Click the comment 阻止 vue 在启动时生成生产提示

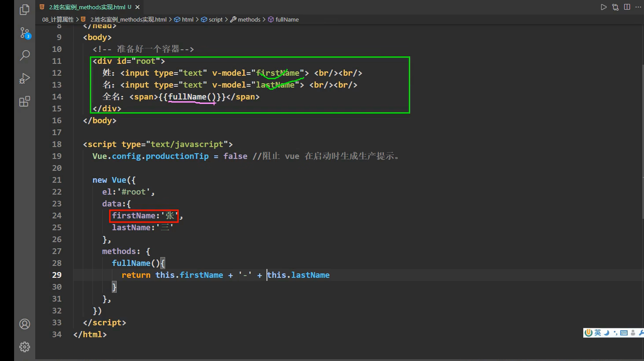pyautogui.click(x=326, y=156)
